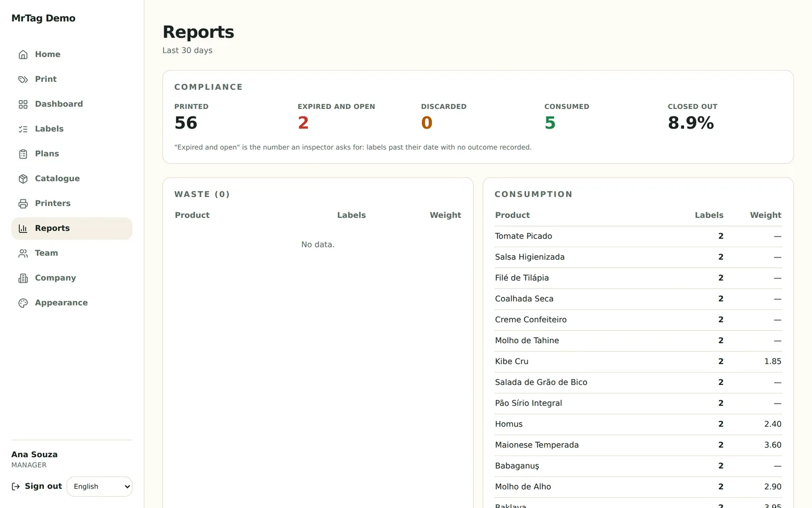Select the Molho de Alho product name

pos(523,487)
